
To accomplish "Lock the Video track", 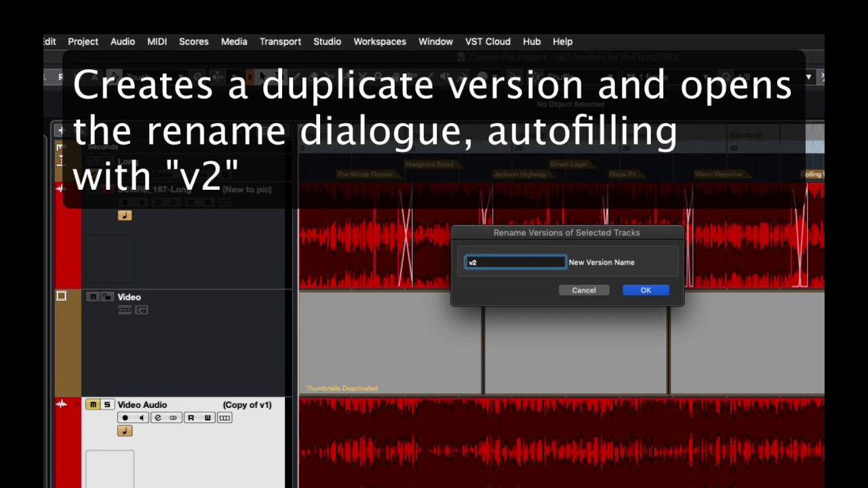I will [106, 297].
